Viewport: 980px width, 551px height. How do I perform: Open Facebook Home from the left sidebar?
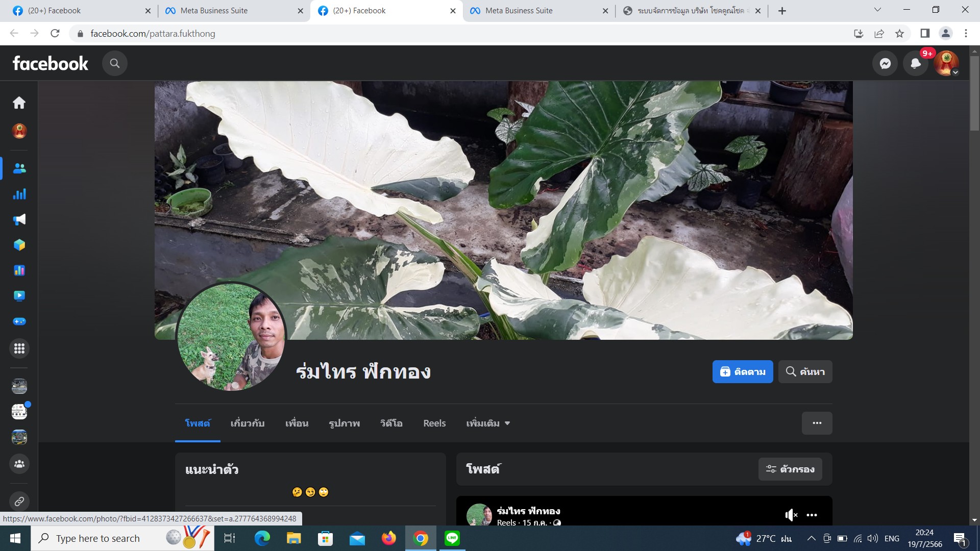[x=19, y=103]
